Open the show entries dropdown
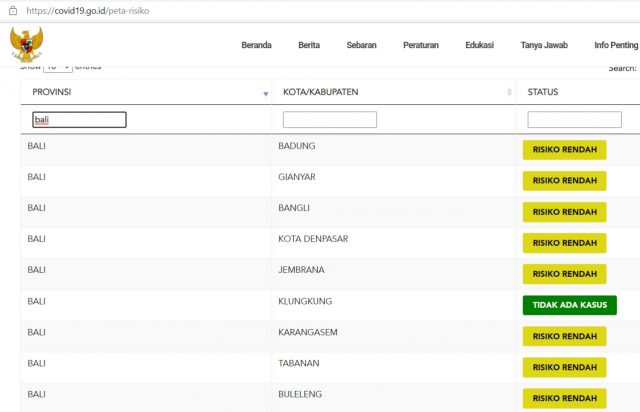 coord(58,67)
